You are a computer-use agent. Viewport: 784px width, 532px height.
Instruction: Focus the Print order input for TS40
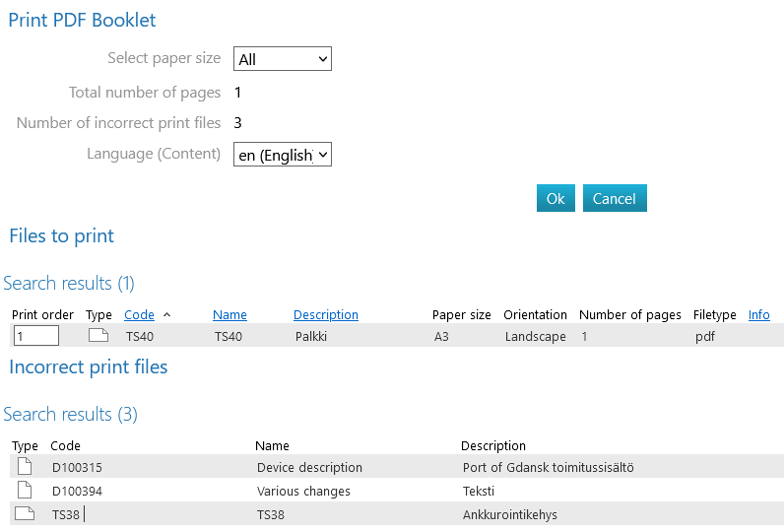[x=36, y=336]
